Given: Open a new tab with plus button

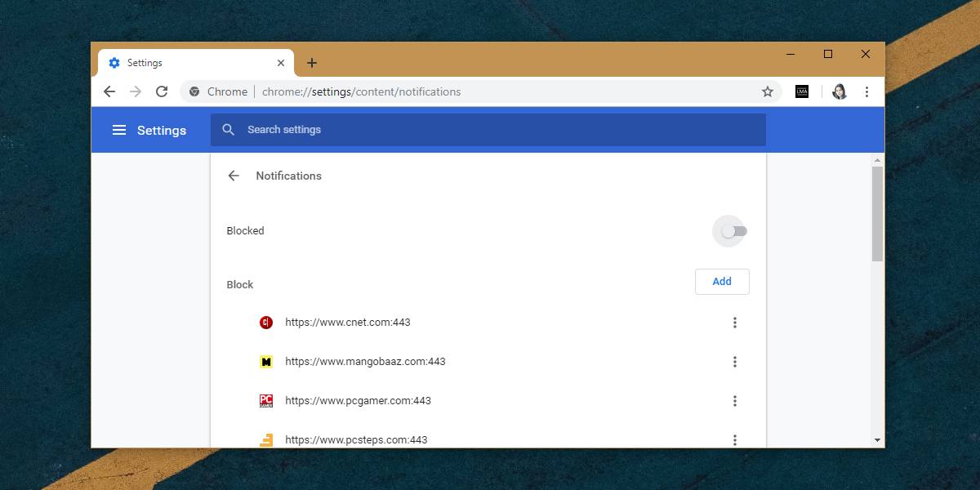Looking at the screenshot, I should click(x=312, y=63).
